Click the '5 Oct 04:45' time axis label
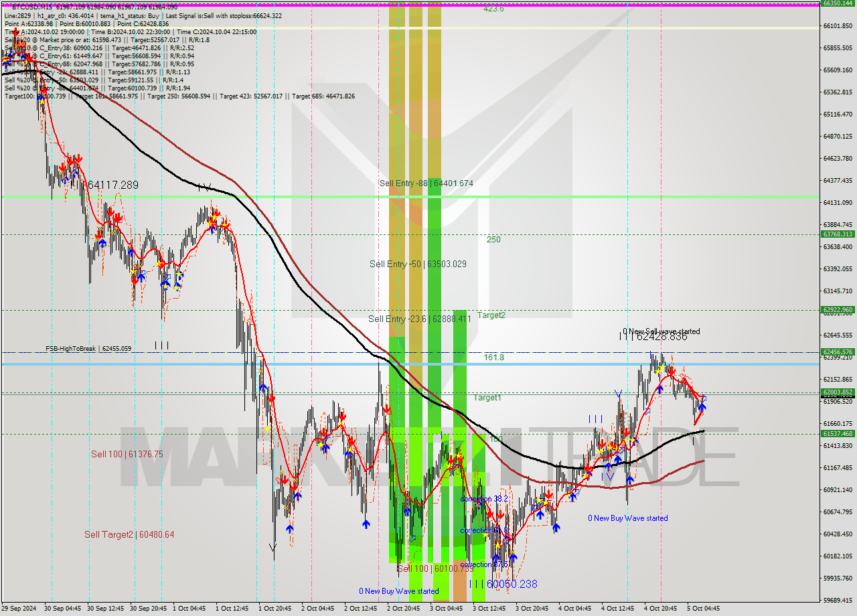 tap(703, 609)
